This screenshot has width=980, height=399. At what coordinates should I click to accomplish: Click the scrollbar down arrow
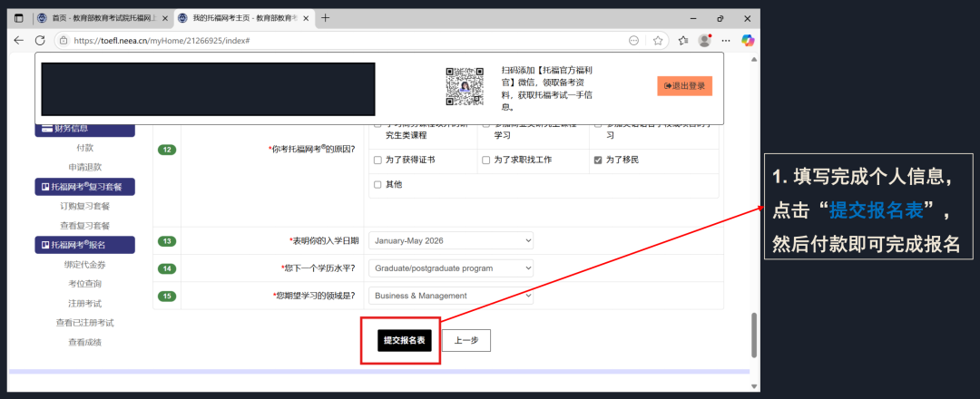pyautogui.click(x=754, y=385)
